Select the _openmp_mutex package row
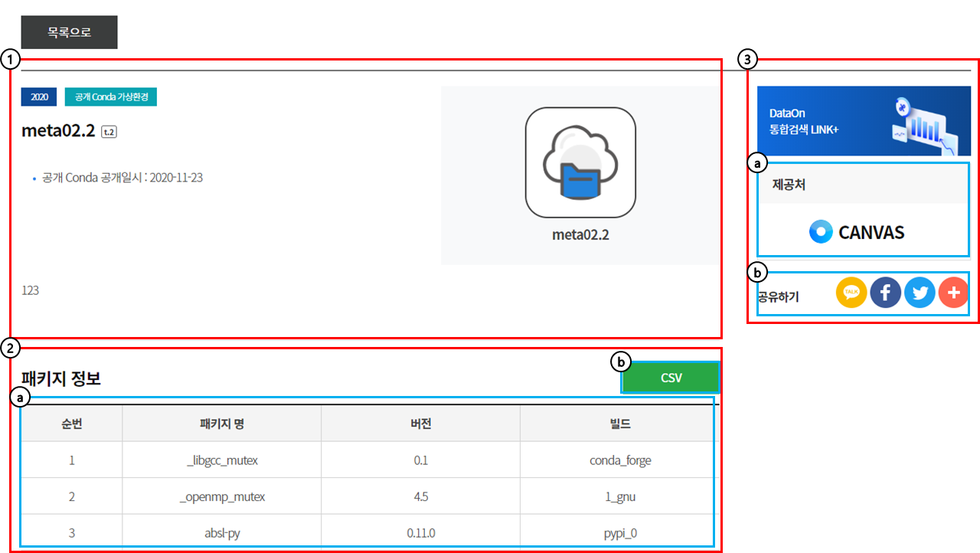Image resolution: width=980 pixels, height=553 pixels. coord(221,496)
